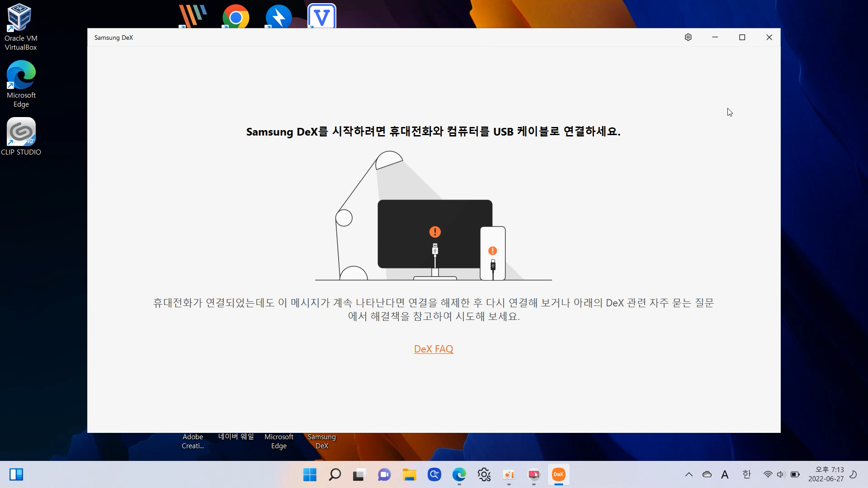Click OneDrive cloud tray icon
The height and width of the screenshot is (488, 868).
click(x=707, y=474)
